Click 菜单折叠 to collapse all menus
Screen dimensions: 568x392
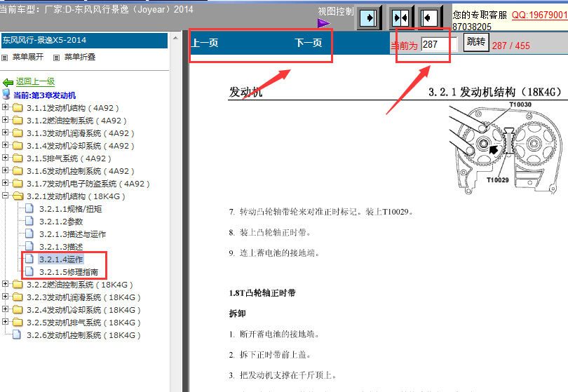80,57
